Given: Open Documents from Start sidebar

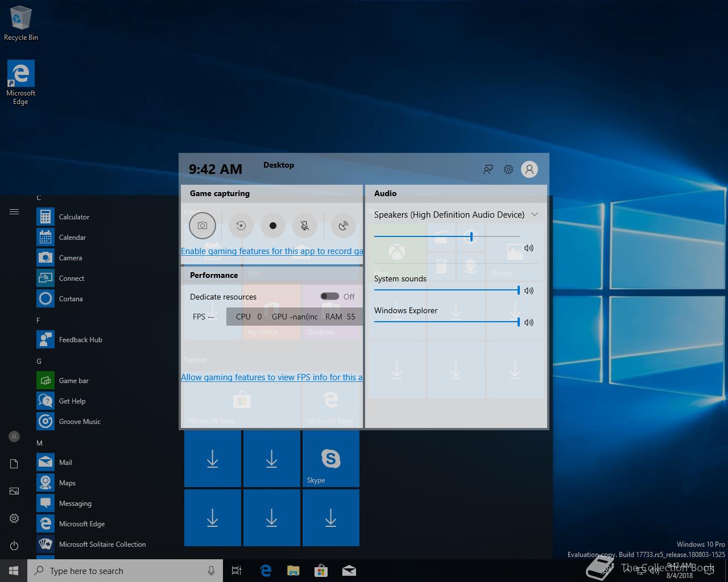Looking at the screenshot, I should coord(14,464).
